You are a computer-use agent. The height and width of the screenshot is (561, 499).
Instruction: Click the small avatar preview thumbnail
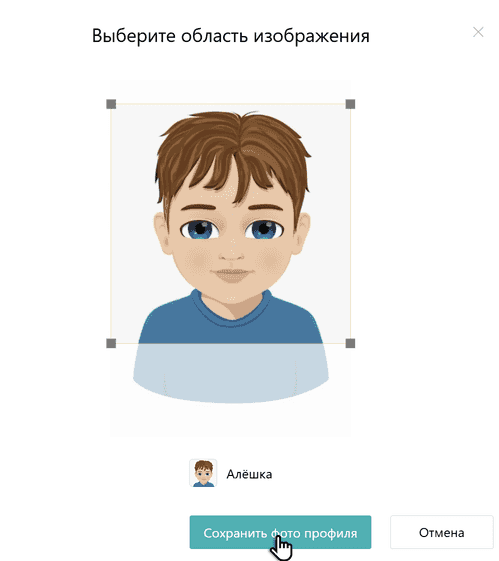pyautogui.click(x=203, y=473)
